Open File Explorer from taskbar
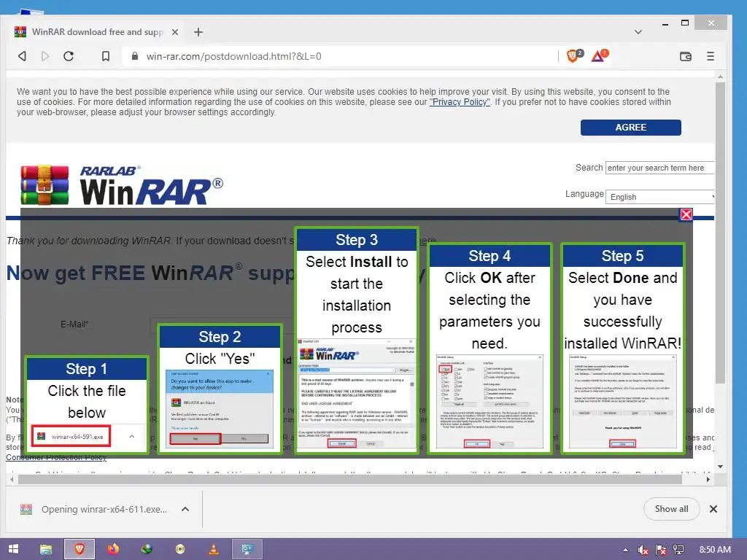Viewport: 747px width, 560px height. coord(46,549)
